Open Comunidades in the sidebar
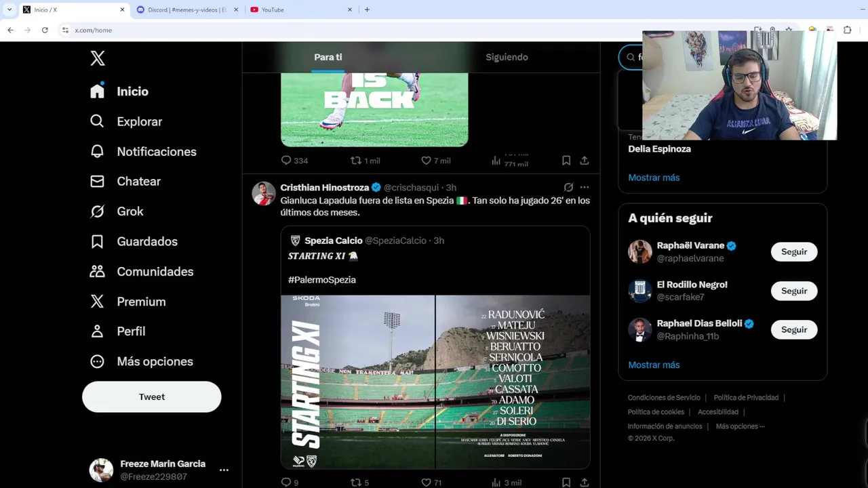 (142, 271)
